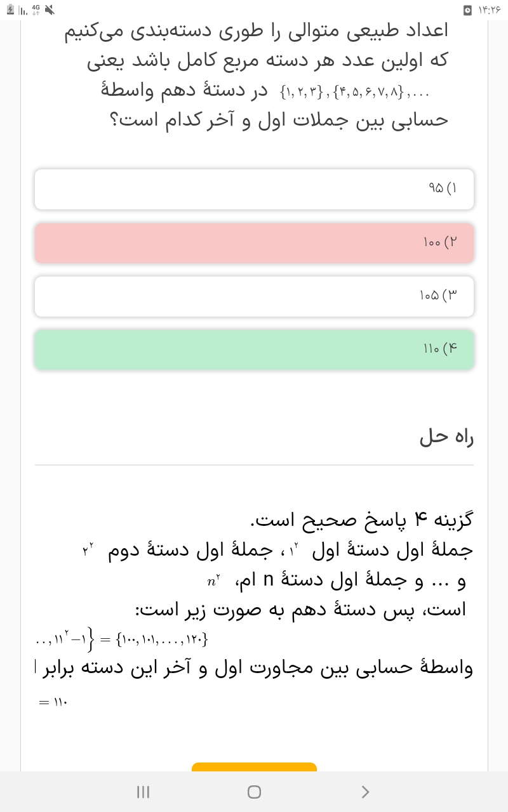The image size is (508, 812).
Task: Select answer option ۱) ۹۵
Action: 254,189
